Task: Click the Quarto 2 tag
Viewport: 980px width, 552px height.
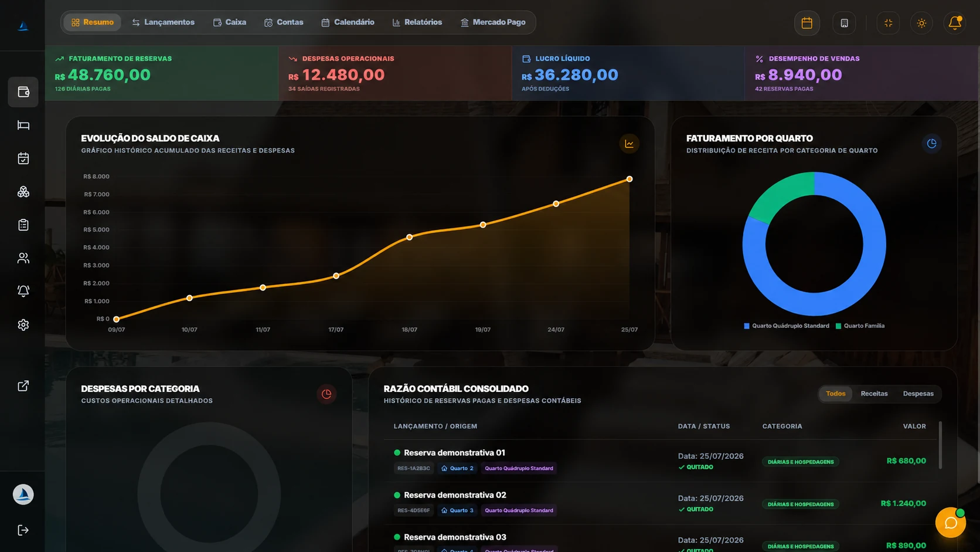Action: [457, 468]
